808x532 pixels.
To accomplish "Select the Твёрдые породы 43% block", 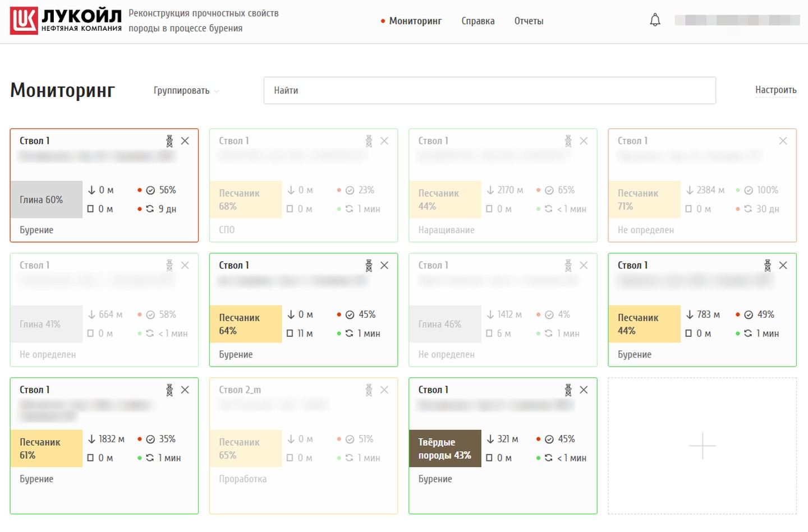I will pos(446,448).
